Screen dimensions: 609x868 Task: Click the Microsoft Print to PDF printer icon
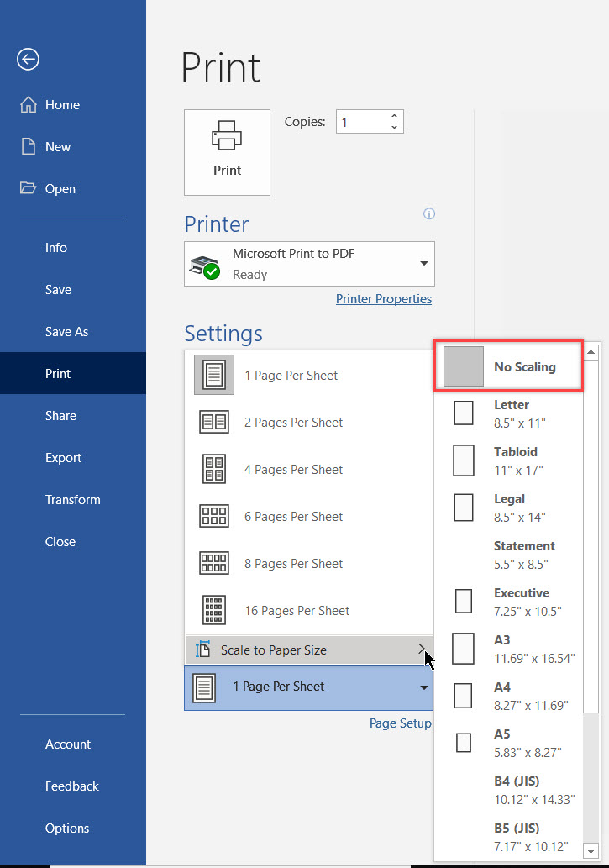205,267
